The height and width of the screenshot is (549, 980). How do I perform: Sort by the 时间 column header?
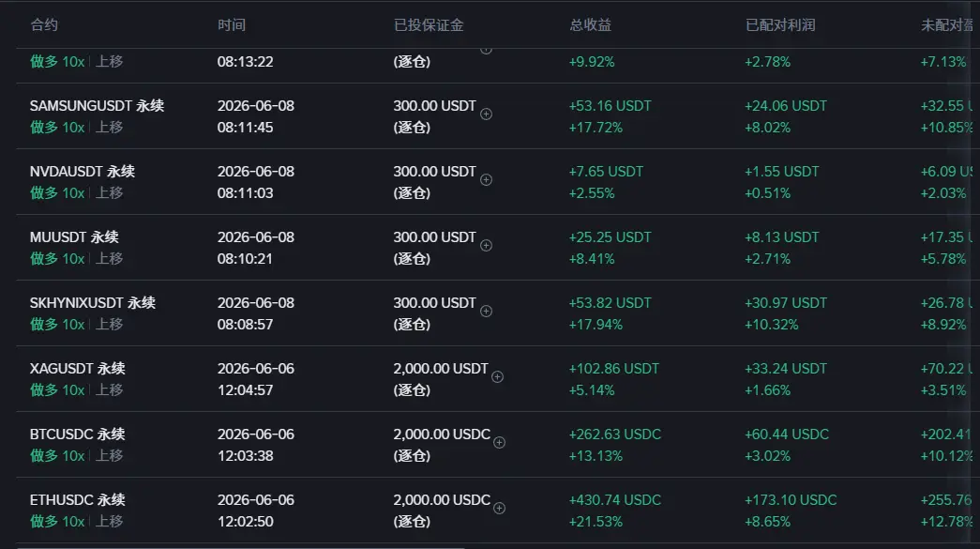[x=232, y=25]
